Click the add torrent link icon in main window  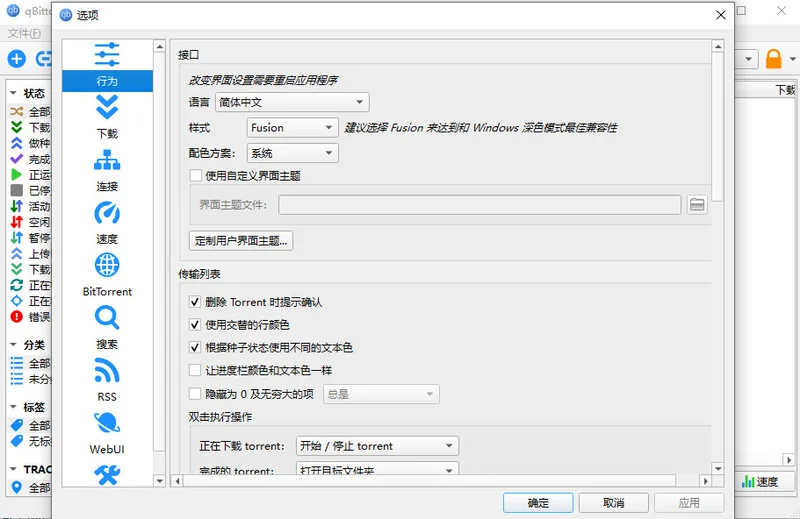tap(43, 59)
